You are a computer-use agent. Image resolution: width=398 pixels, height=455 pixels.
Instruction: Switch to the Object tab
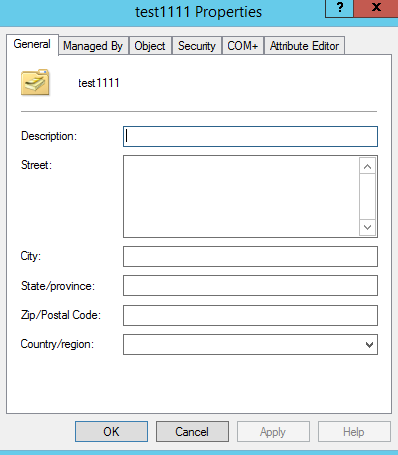click(x=150, y=46)
